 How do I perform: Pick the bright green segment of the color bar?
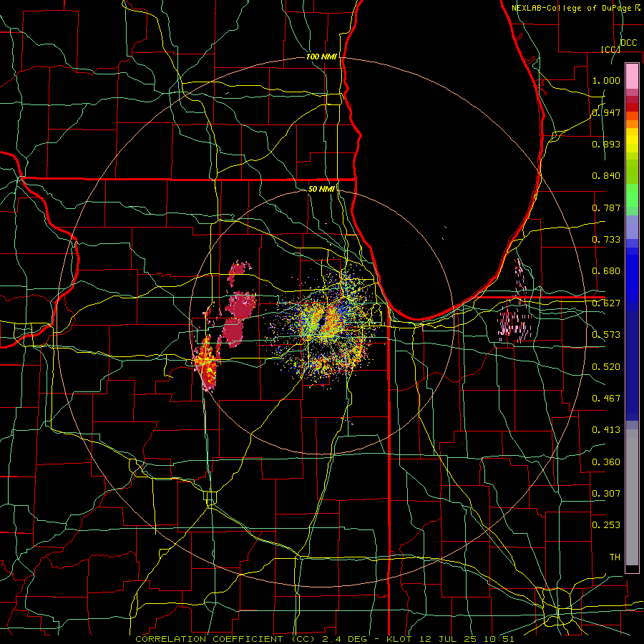click(x=632, y=195)
